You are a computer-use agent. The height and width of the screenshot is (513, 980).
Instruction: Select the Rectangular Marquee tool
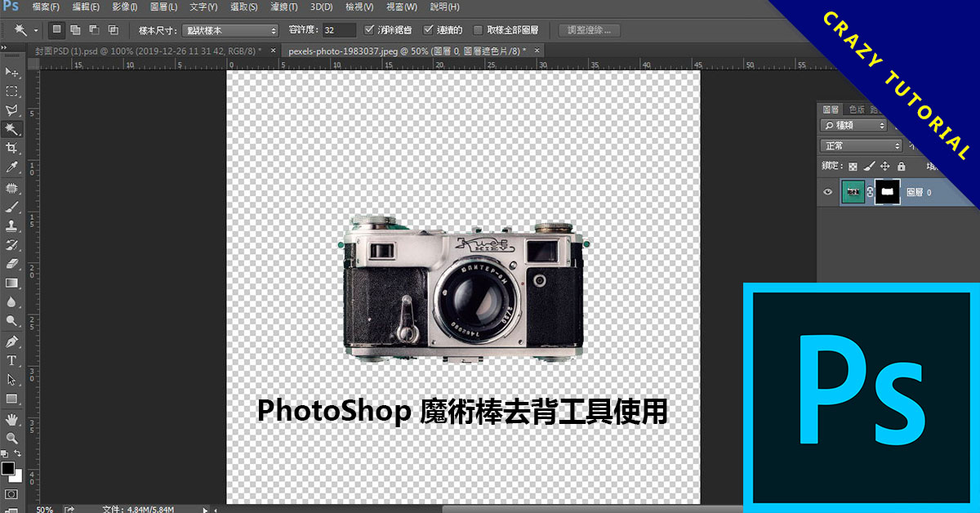(11, 91)
